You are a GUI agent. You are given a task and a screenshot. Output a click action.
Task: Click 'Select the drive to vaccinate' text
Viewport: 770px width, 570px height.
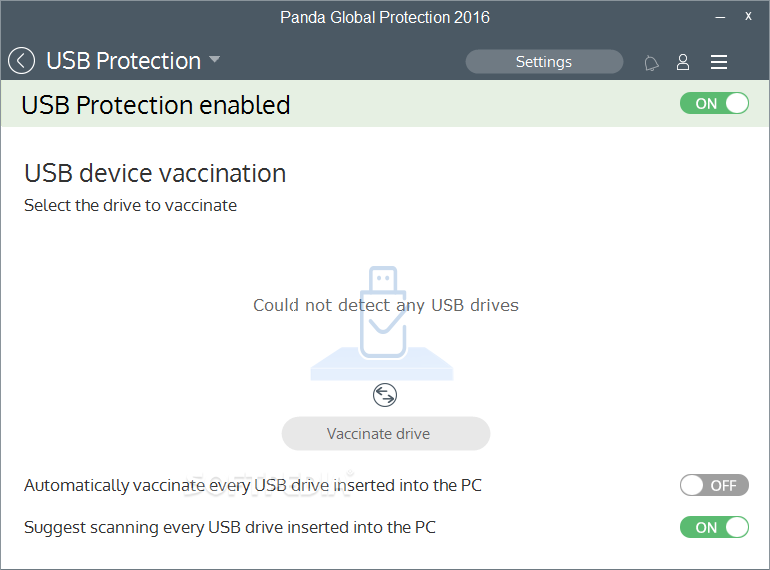point(131,205)
